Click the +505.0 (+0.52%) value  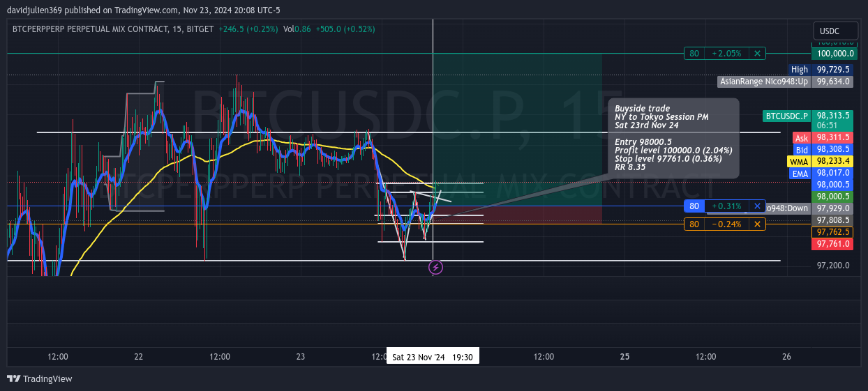click(345, 29)
